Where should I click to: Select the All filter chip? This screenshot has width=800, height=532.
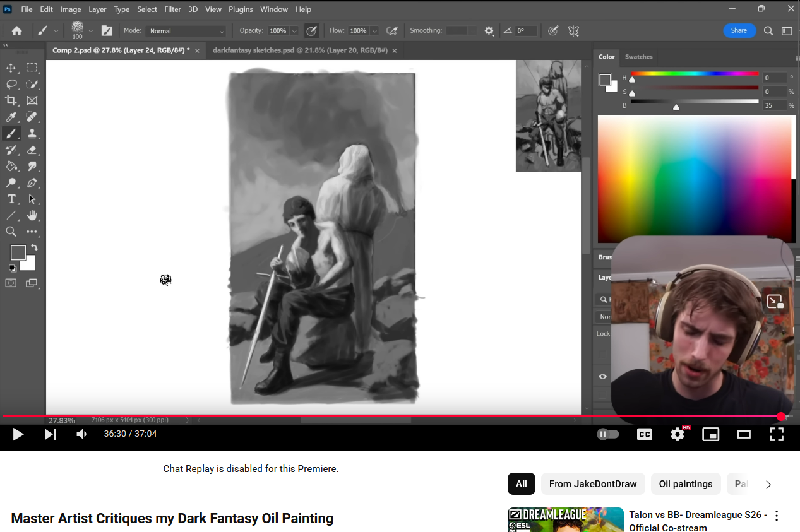(x=522, y=484)
